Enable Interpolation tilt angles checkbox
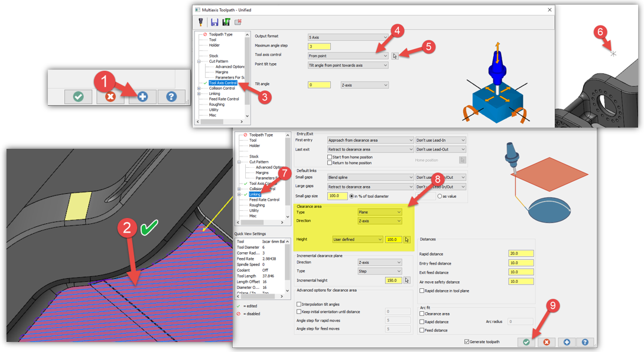This screenshot has width=644, height=352. click(x=298, y=304)
